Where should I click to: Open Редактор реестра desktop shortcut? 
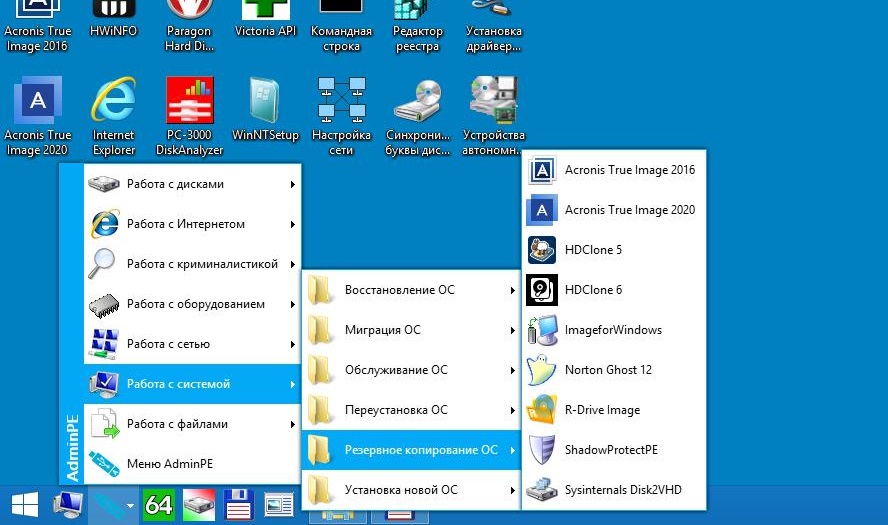418,26
